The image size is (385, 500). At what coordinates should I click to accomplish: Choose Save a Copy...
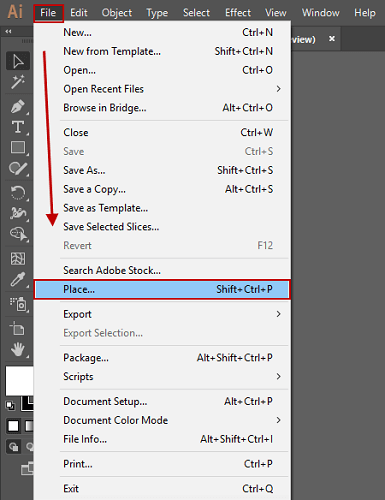tap(162, 189)
